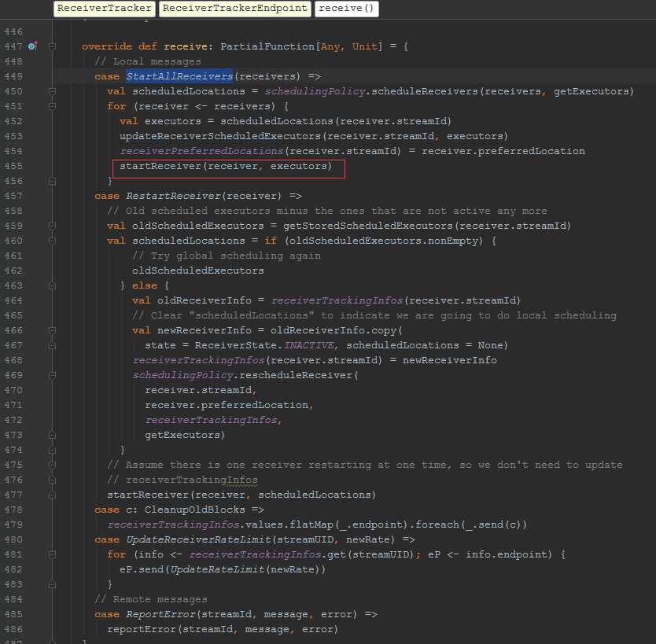This screenshot has height=644, width=656.
Task: Click schedulingPolicy on line 450
Action: click(x=315, y=91)
